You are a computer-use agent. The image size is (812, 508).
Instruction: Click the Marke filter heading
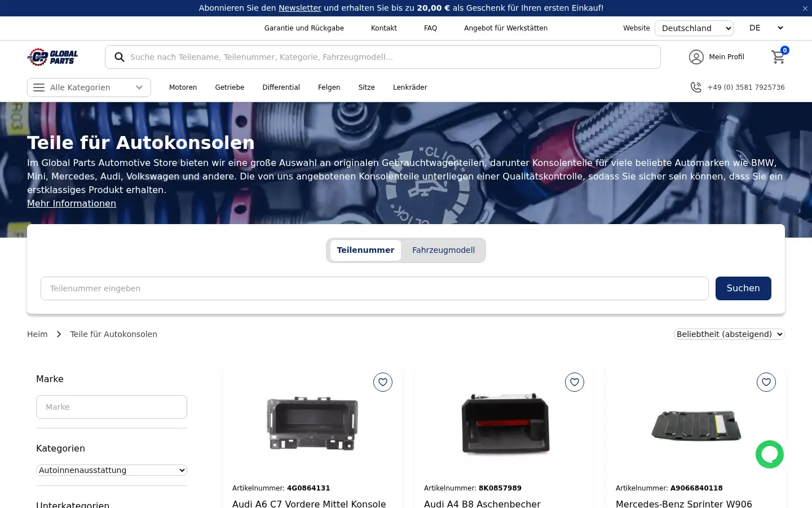(50, 379)
